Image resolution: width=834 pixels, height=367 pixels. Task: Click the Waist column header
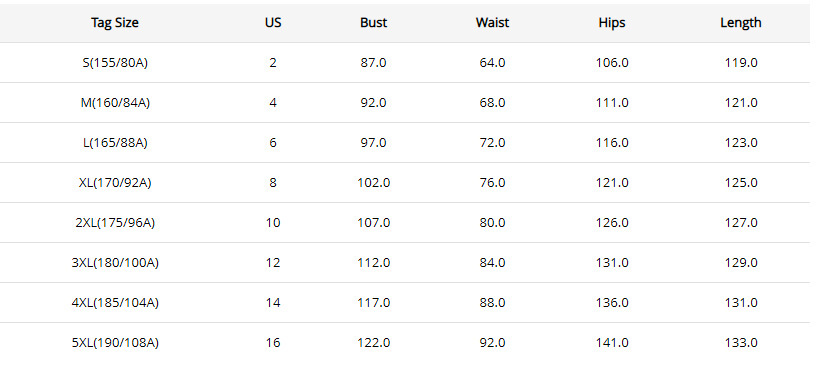pyautogui.click(x=492, y=23)
